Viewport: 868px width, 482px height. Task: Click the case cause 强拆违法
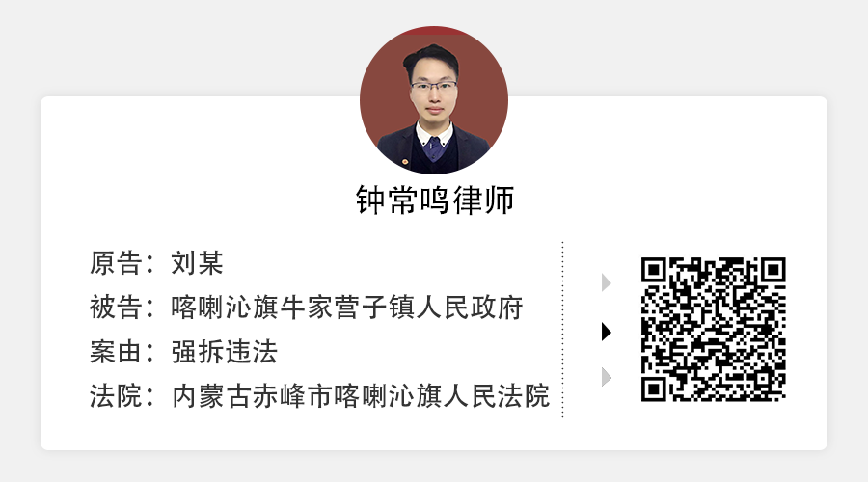click(x=224, y=352)
